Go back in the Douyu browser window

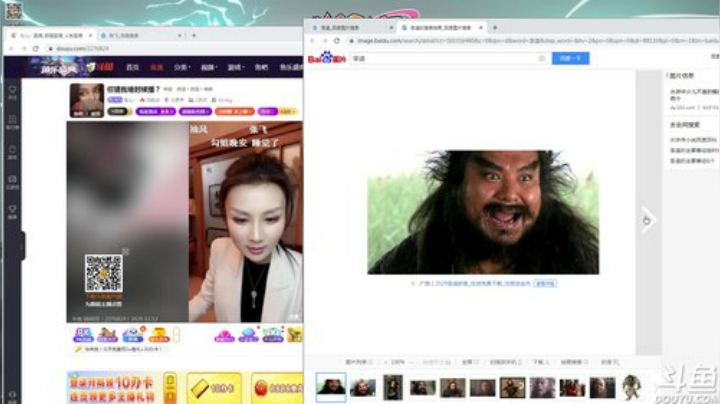click(11, 48)
